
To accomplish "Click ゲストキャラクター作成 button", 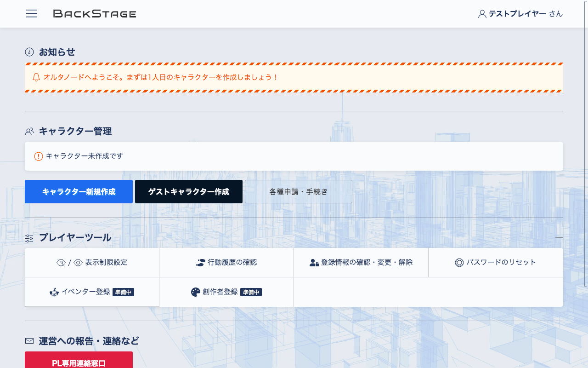I will pyautogui.click(x=189, y=191).
